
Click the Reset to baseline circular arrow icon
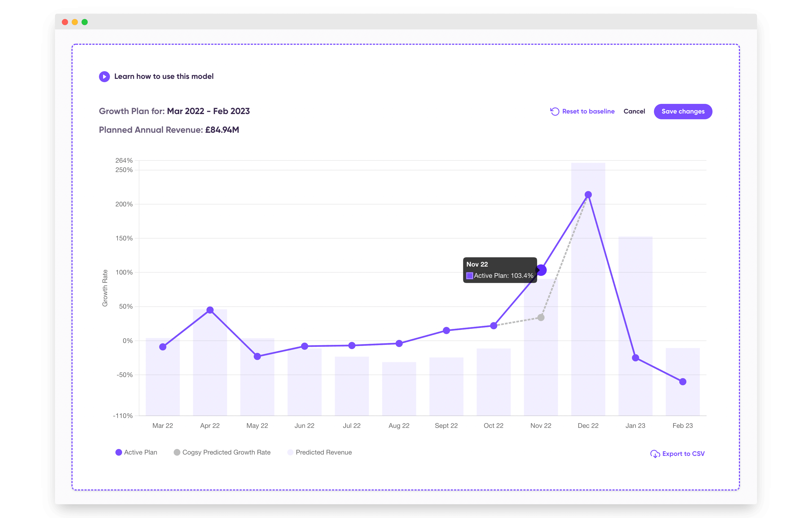(x=555, y=112)
